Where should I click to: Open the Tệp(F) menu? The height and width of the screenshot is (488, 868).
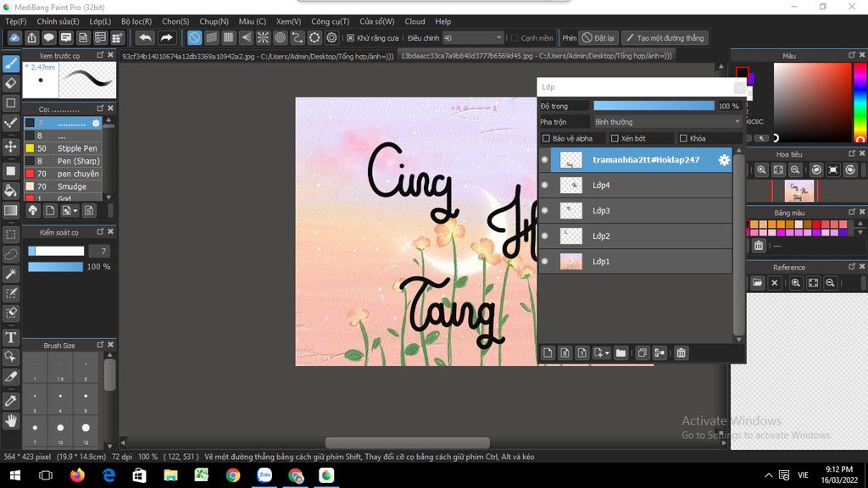pyautogui.click(x=15, y=21)
